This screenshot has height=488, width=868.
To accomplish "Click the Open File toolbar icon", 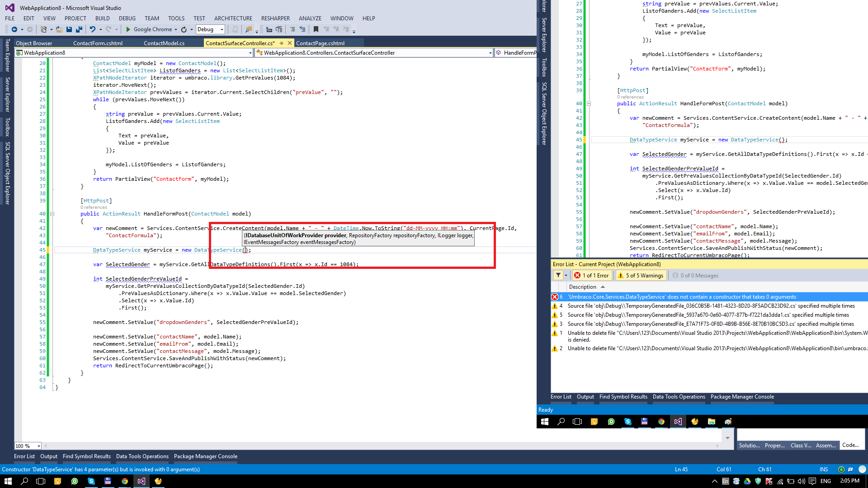I will 59,29.
